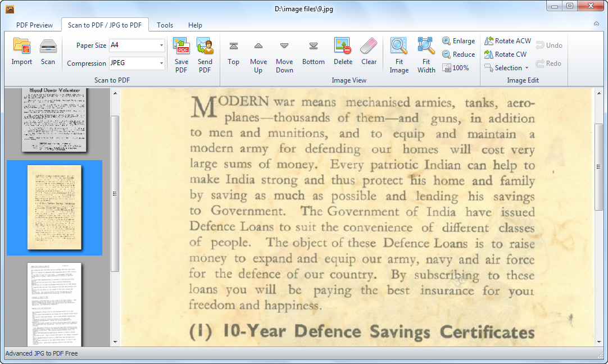Select the white typed page thumbnail
Image resolution: width=608 pixels, height=364 pixels.
pos(55,304)
